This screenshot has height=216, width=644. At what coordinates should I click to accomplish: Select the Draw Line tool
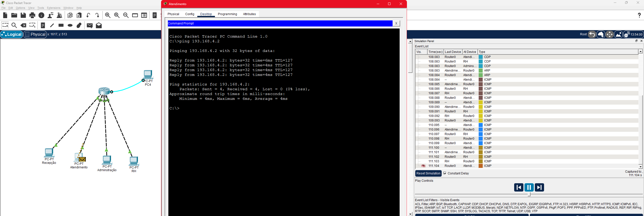pos(52,25)
